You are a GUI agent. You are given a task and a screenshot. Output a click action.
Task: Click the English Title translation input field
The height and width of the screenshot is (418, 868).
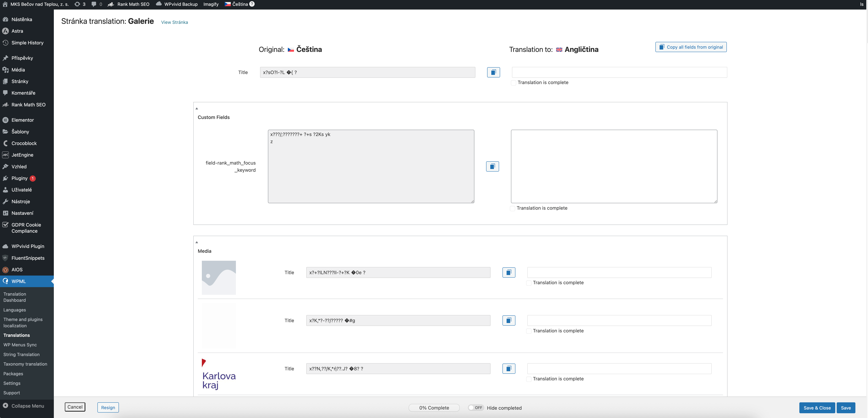pyautogui.click(x=619, y=72)
